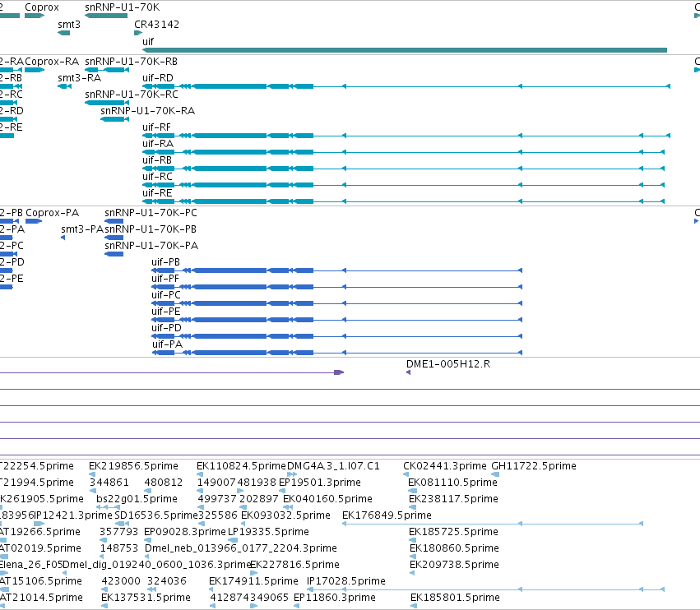Click the IP17028.5prime EST label

pos(346,581)
